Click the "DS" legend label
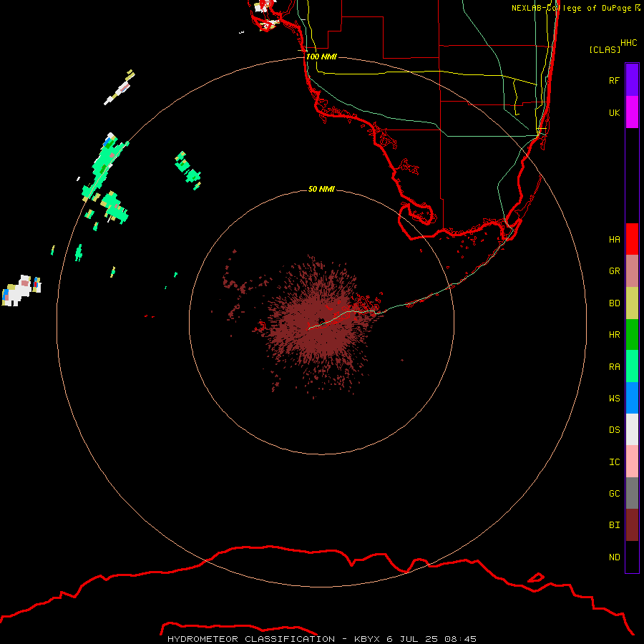The height and width of the screenshot is (644, 644). click(x=614, y=430)
